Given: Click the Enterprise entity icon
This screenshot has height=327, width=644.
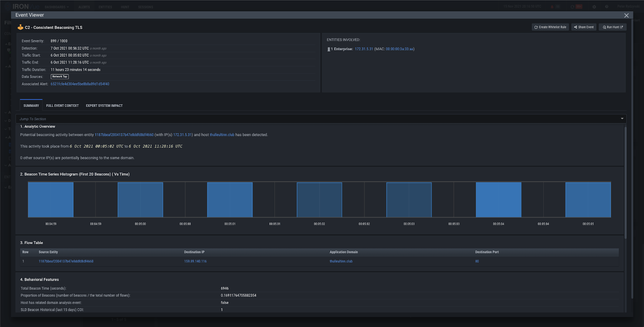Looking at the screenshot, I should point(328,49).
